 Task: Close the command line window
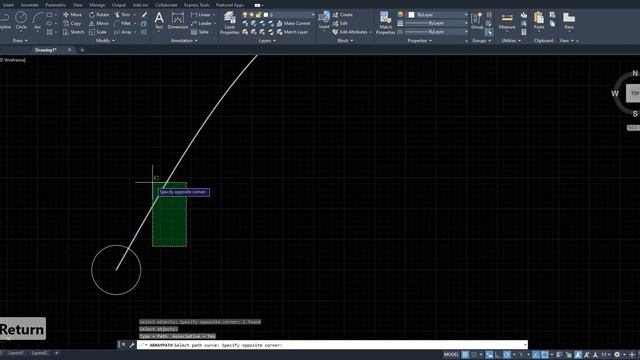(x=124, y=345)
